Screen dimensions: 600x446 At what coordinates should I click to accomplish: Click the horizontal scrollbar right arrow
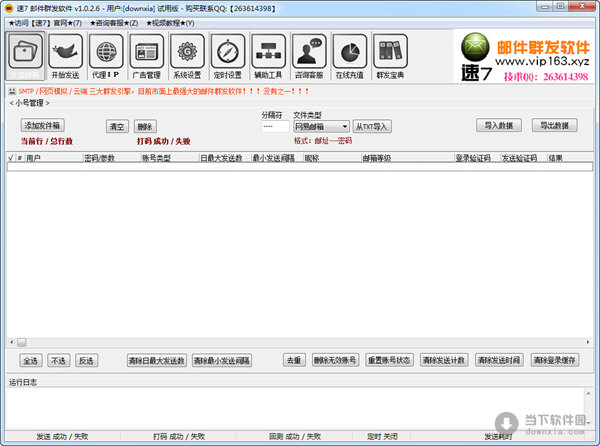pos(588,342)
